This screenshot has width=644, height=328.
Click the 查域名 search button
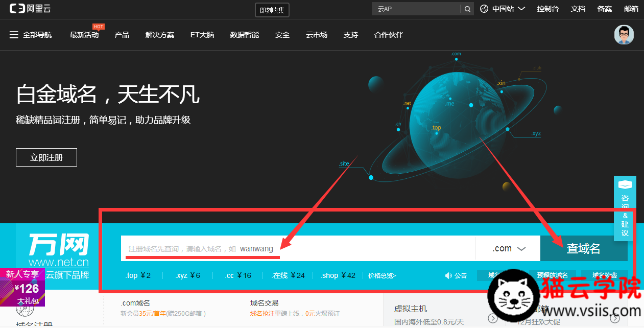click(584, 248)
